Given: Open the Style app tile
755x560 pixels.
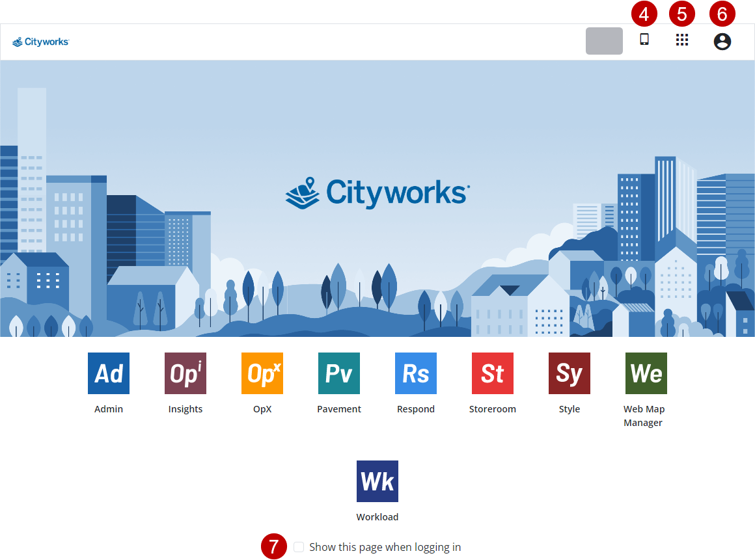Looking at the screenshot, I should (x=570, y=373).
